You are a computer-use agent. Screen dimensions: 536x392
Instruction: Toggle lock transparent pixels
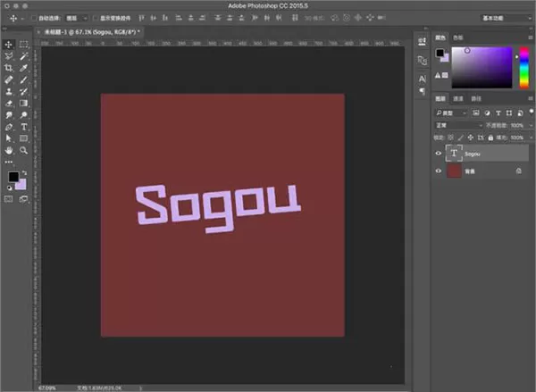pos(451,138)
